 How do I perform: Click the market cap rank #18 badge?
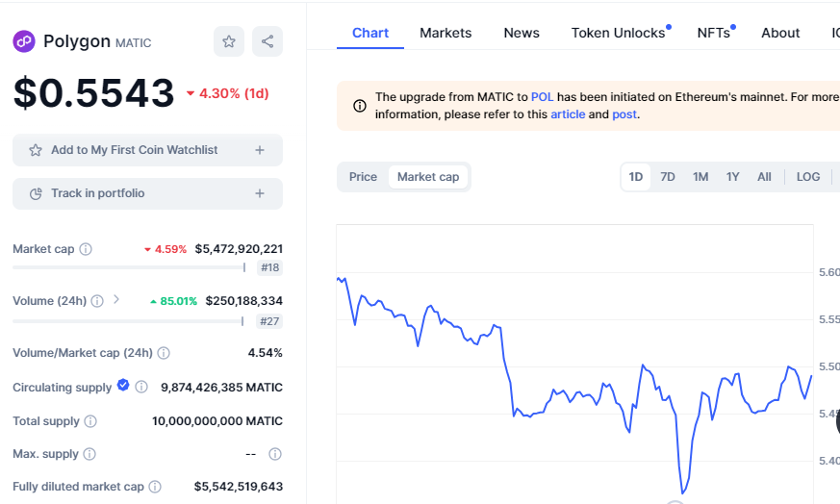269,267
